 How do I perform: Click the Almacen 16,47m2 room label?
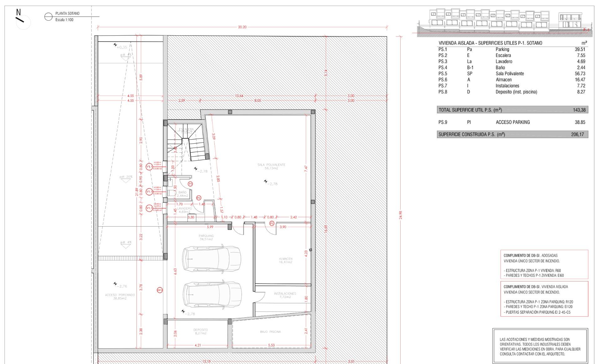(x=285, y=260)
